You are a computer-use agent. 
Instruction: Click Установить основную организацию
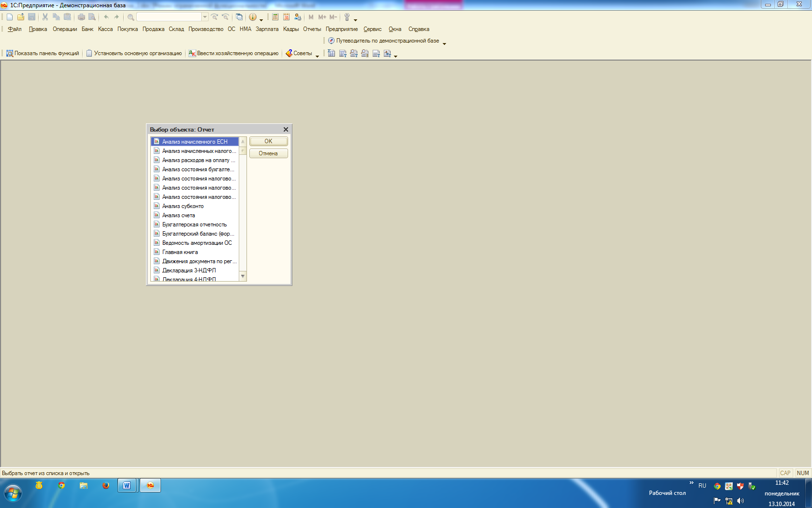click(x=134, y=53)
